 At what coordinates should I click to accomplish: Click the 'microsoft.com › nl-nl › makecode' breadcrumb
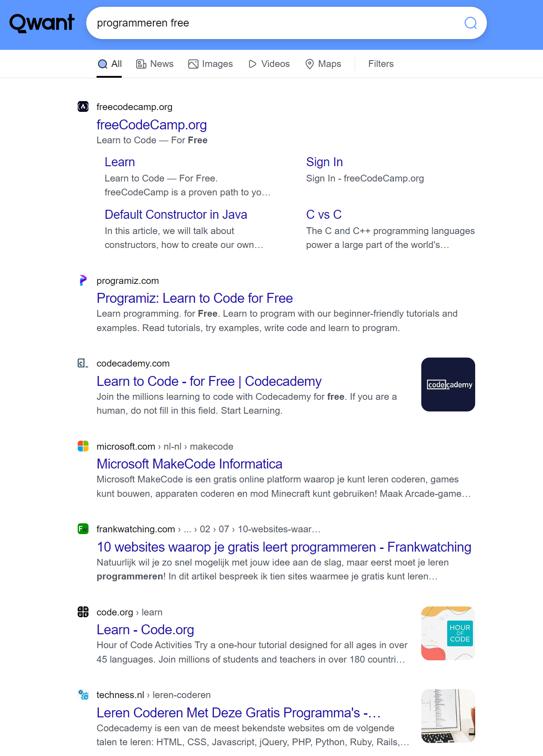pyautogui.click(x=165, y=447)
